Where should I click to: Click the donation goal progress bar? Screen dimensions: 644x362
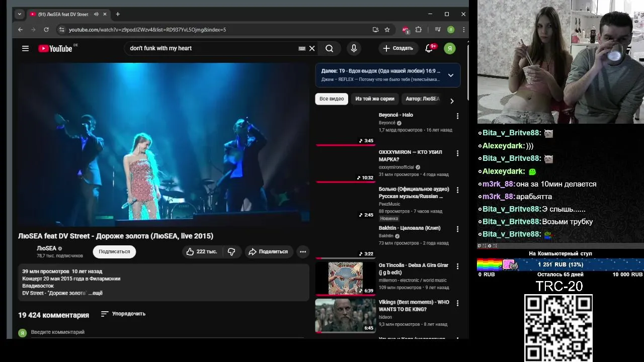click(x=560, y=264)
